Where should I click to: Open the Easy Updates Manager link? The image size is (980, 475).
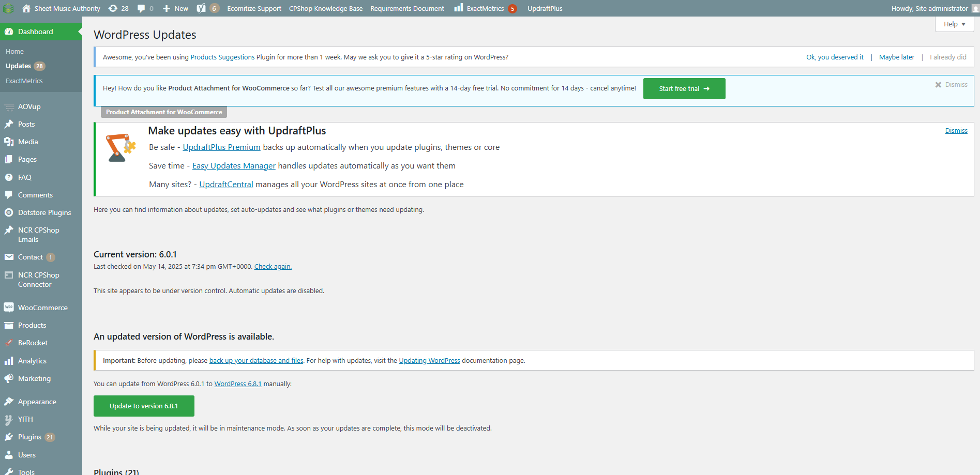pos(234,166)
